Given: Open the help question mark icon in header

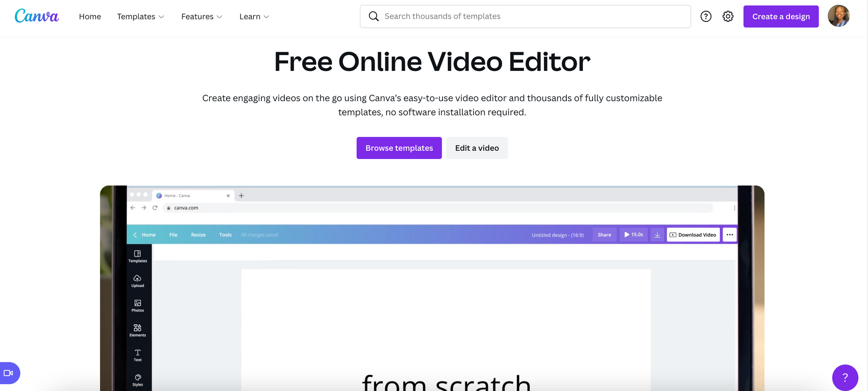Looking at the screenshot, I should click(706, 17).
